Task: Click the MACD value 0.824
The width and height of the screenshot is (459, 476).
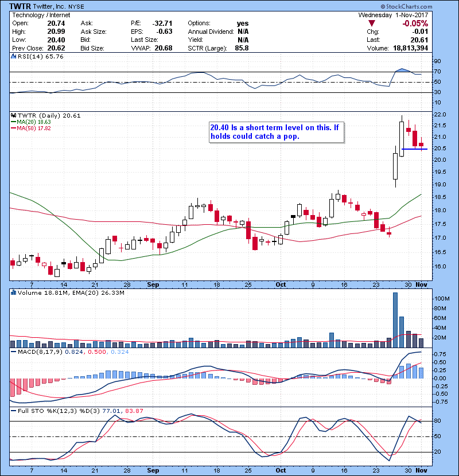Action: pyautogui.click(x=74, y=352)
